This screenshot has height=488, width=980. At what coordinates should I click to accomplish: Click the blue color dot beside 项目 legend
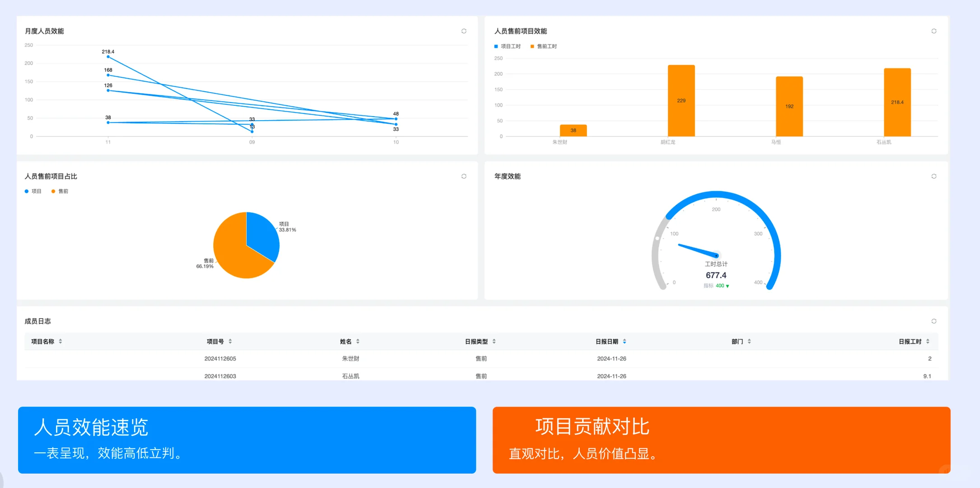(26, 191)
